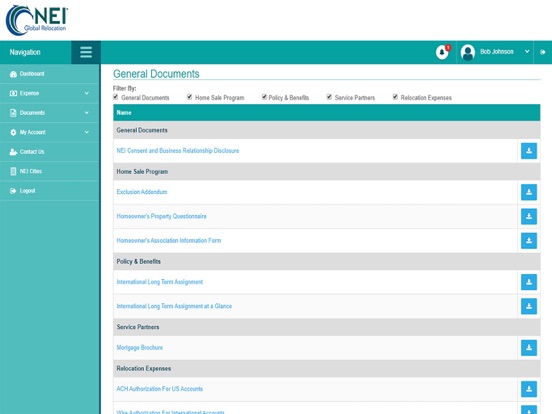Toggle the Relocation Expenses filter checkbox

click(x=395, y=97)
